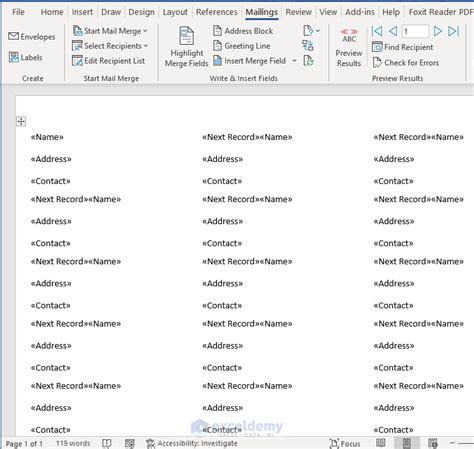Click the record number field

click(415, 31)
